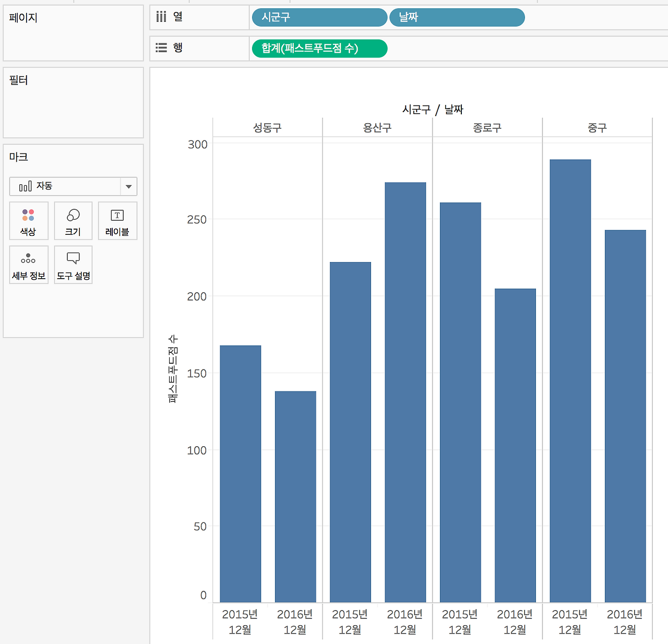This screenshot has width=668, height=644.
Task: Click 2015년 12월 date label under 종로구
Action: point(460,622)
